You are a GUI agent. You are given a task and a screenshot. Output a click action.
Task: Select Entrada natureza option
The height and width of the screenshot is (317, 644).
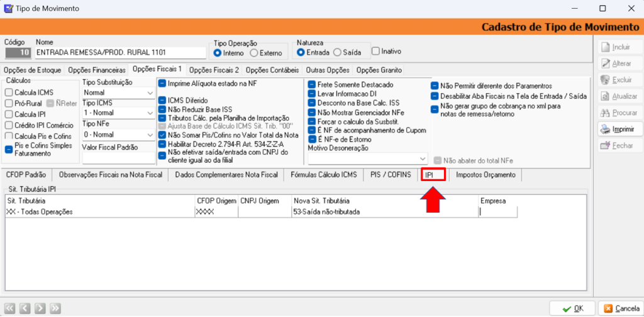[x=301, y=52]
